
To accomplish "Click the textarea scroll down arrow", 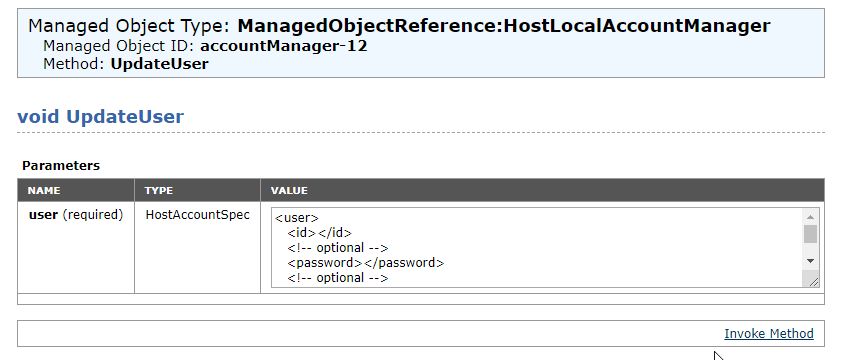I will (x=810, y=261).
